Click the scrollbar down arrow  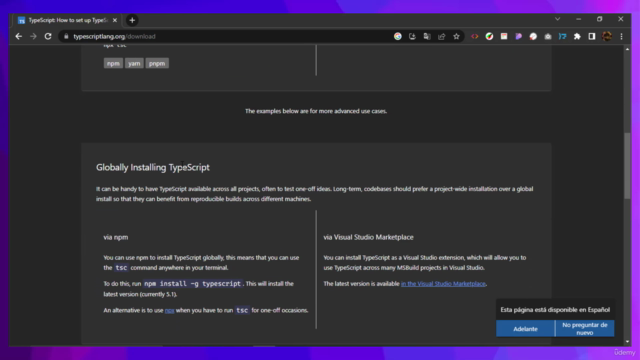[627, 342]
